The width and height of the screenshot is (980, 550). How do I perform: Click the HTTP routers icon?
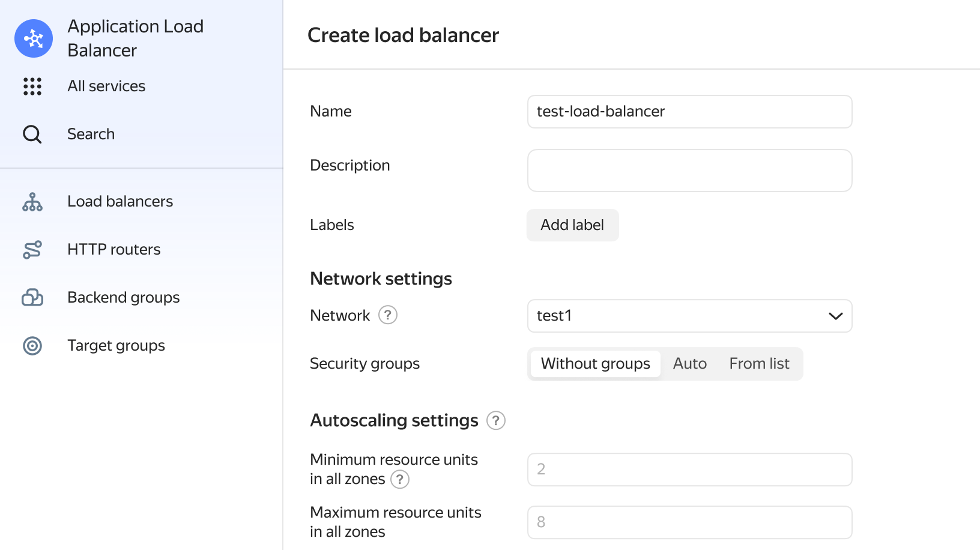coord(32,250)
